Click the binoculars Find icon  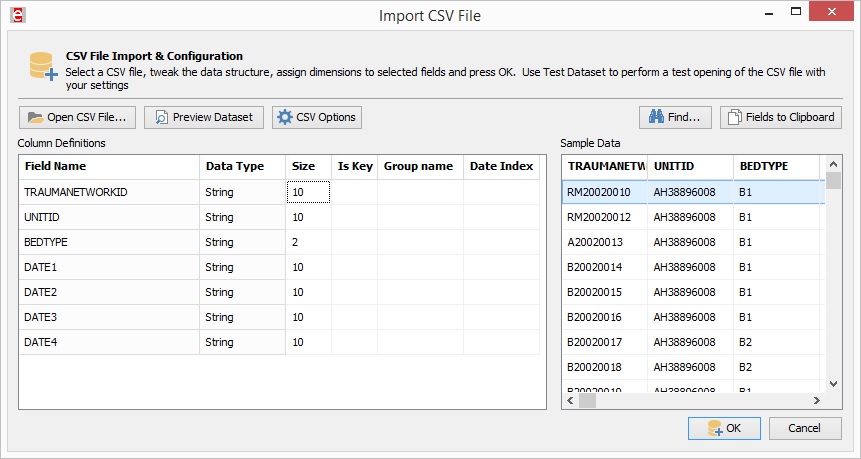656,117
